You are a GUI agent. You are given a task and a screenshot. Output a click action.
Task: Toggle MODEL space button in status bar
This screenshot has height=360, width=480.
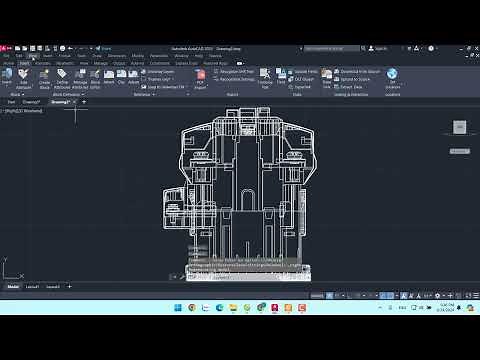click(x=317, y=295)
